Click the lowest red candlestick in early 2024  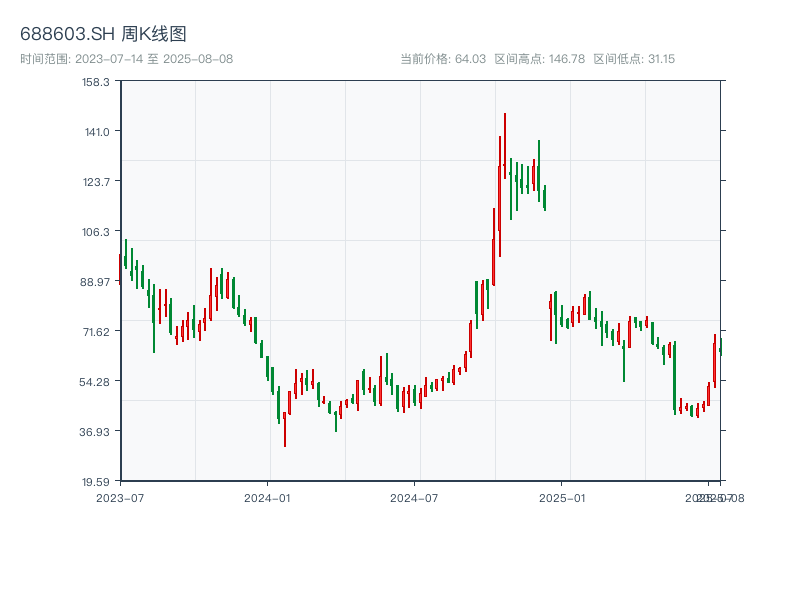(x=285, y=428)
